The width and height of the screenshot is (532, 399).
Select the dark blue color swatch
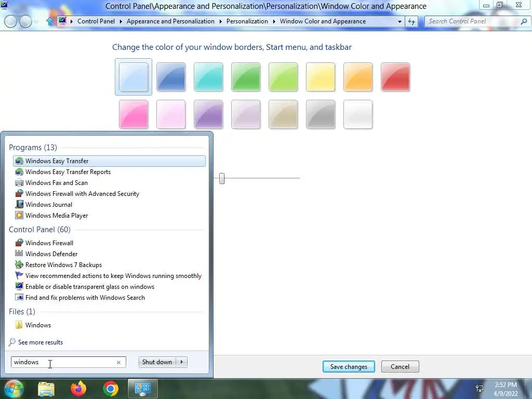170,77
